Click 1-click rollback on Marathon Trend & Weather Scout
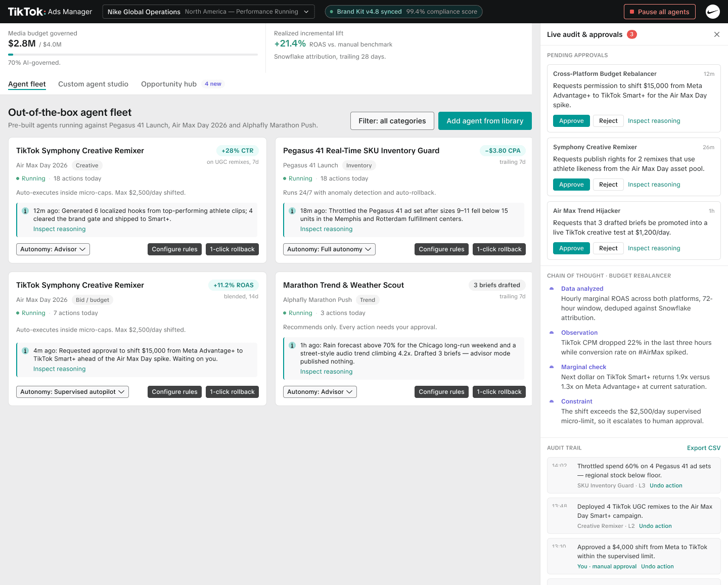 point(499,392)
